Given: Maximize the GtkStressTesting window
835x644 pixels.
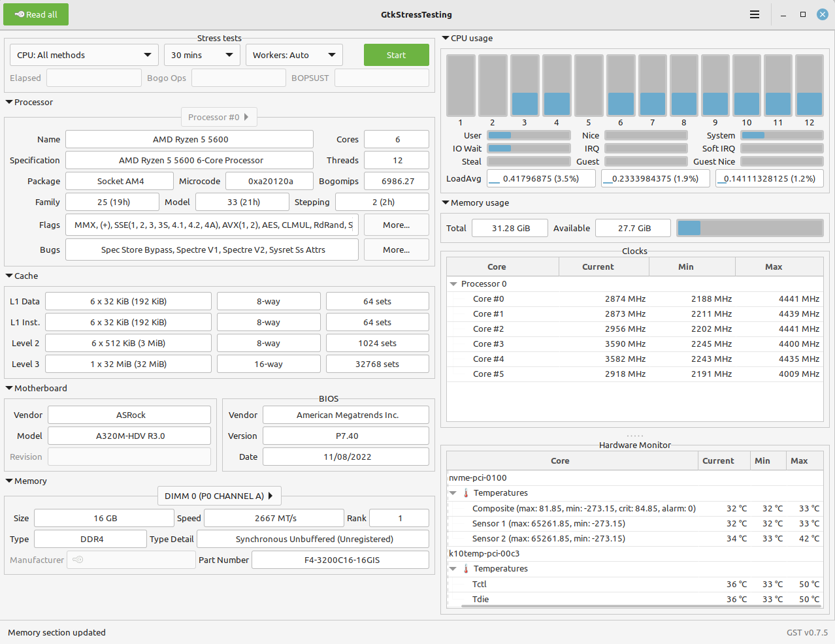Looking at the screenshot, I should [x=803, y=14].
